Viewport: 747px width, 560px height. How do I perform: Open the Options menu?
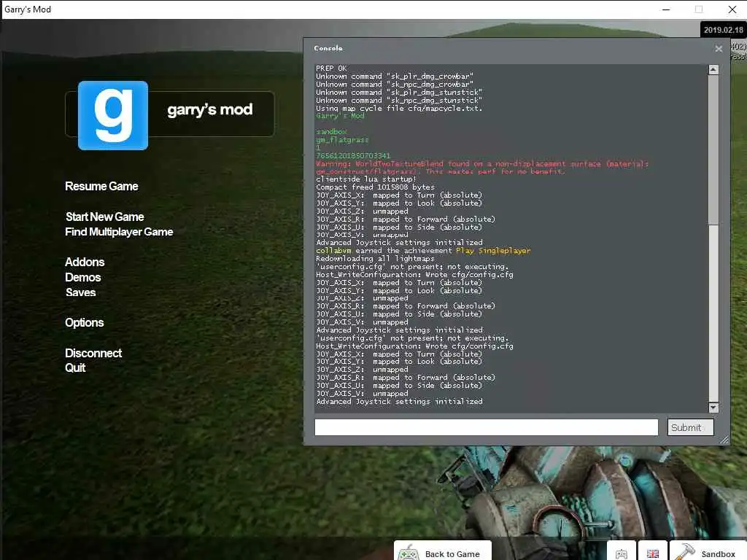pos(85,323)
